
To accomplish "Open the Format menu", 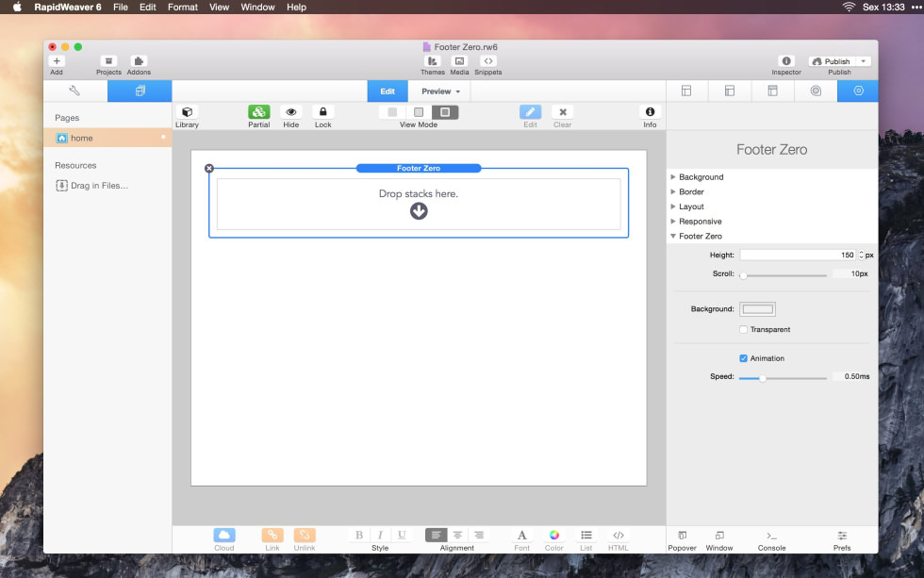I will tap(183, 7).
